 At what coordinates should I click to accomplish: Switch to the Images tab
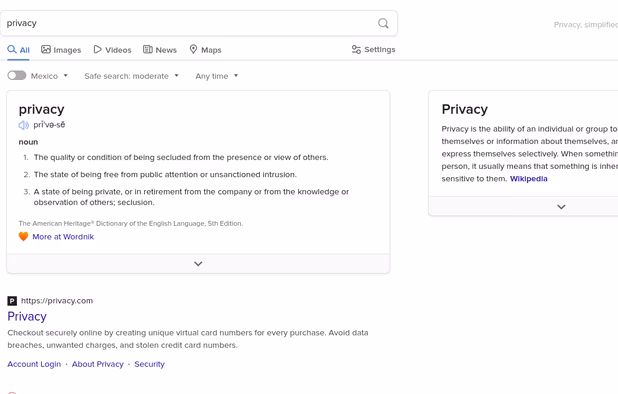click(x=61, y=50)
